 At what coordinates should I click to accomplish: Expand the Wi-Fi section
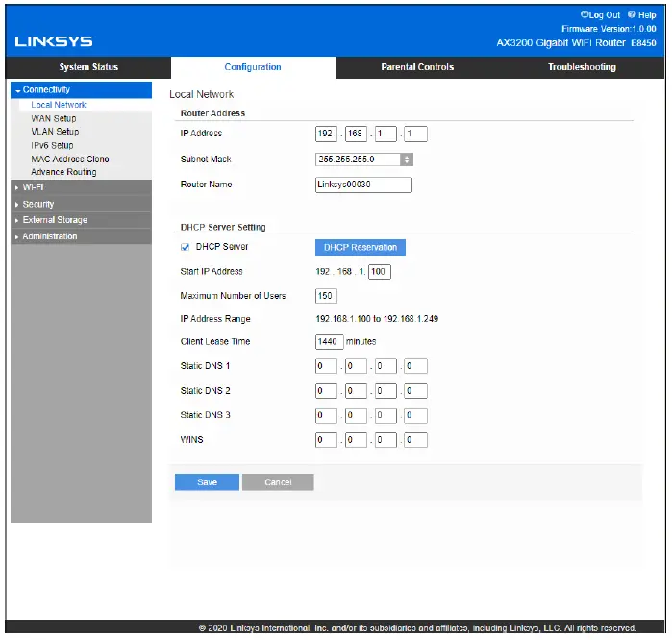click(x=81, y=187)
